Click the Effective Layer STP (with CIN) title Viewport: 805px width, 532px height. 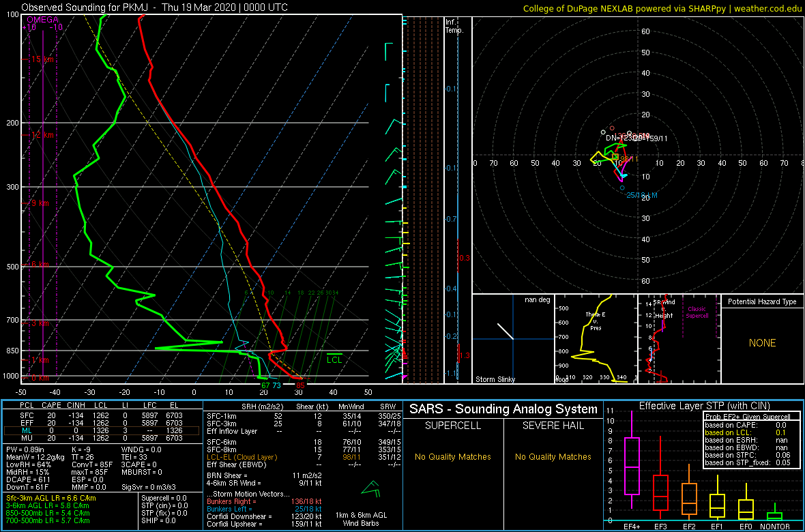pos(703,406)
